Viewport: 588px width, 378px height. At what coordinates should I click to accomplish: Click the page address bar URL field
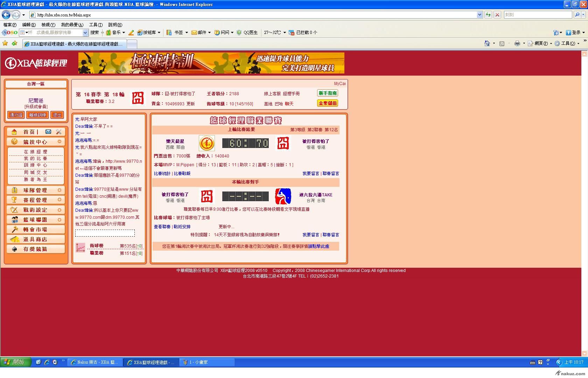point(253,15)
